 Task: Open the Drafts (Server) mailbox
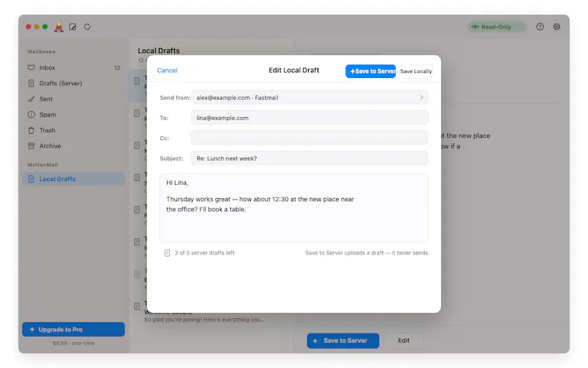73,83
